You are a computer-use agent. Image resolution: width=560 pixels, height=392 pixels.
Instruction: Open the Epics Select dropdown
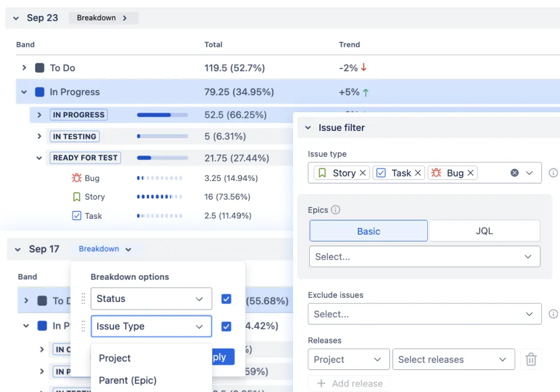point(425,257)
